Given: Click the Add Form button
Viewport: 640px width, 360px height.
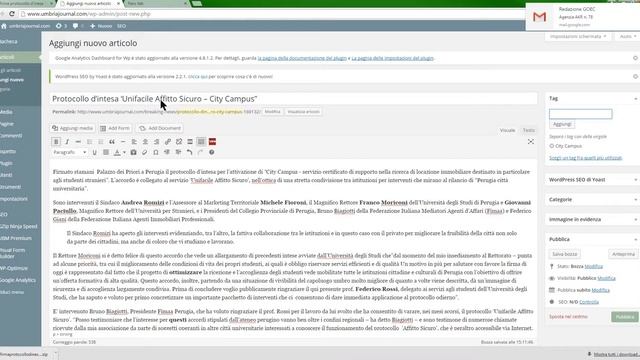Looking at the screenshot, I should (x=115, y=128).
